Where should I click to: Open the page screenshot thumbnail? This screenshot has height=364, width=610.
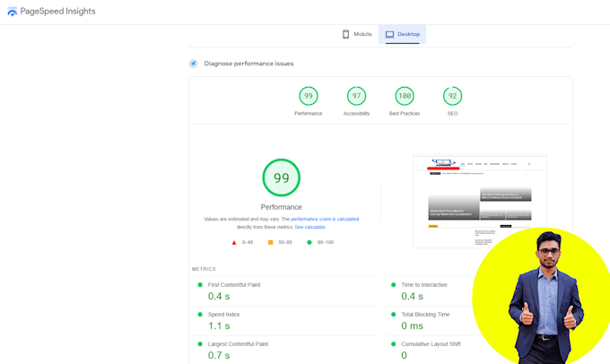480,201
